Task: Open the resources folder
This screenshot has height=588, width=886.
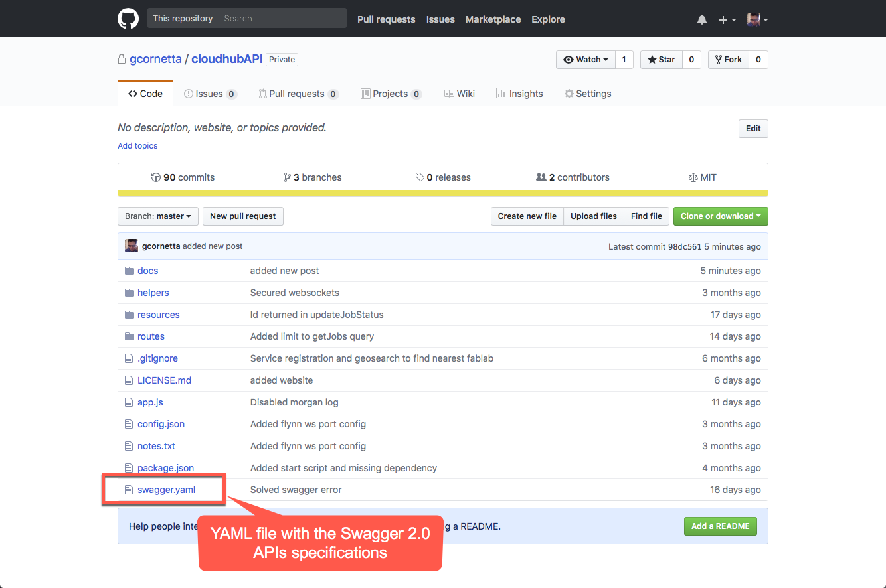Action: [x=159, y=315]
